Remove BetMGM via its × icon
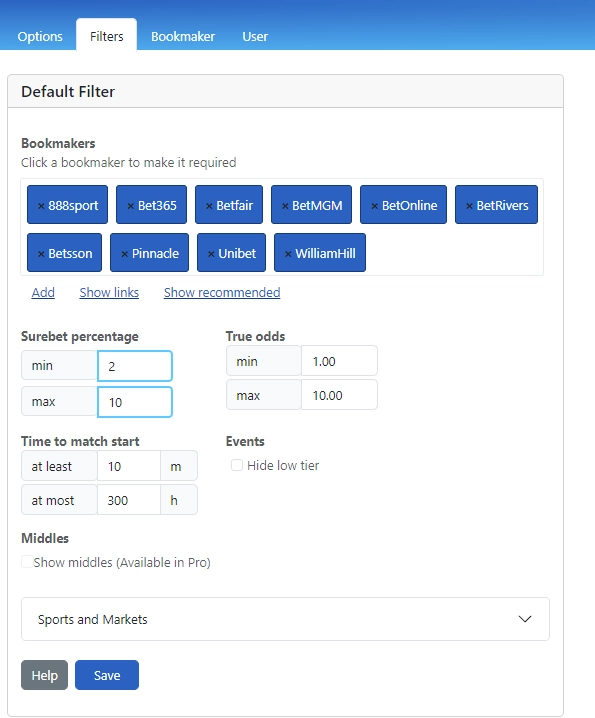This screenshot has height=718, width=595. point(285,206)
